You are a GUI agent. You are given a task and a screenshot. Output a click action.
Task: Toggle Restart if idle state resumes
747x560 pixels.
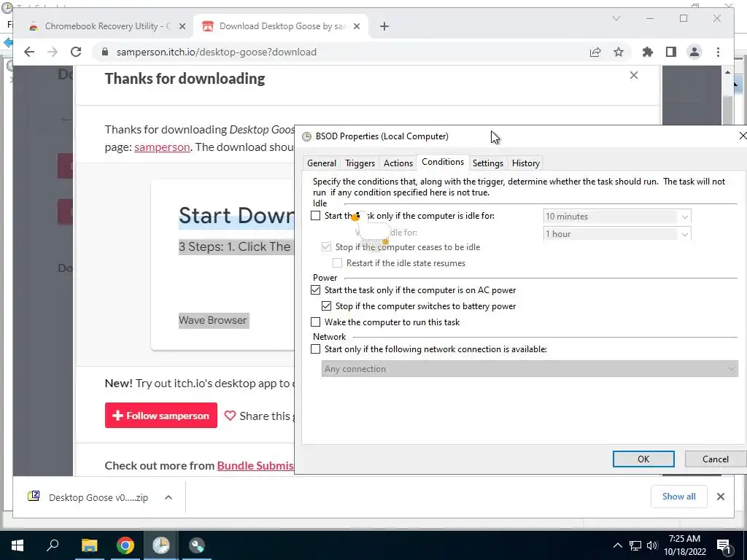(337, 262)
